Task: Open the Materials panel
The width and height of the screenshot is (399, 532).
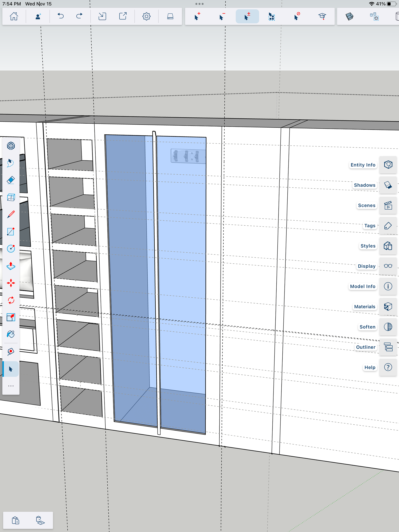Action: [x=388, y=307]
